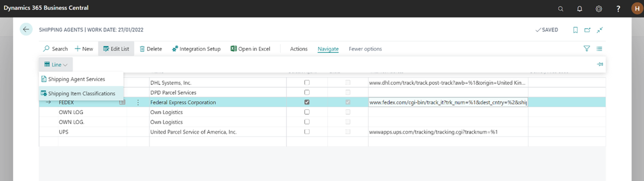The image size is (644, 181).
Task: Click Dynamics 365 Business Central title
Action: (46, 9)
